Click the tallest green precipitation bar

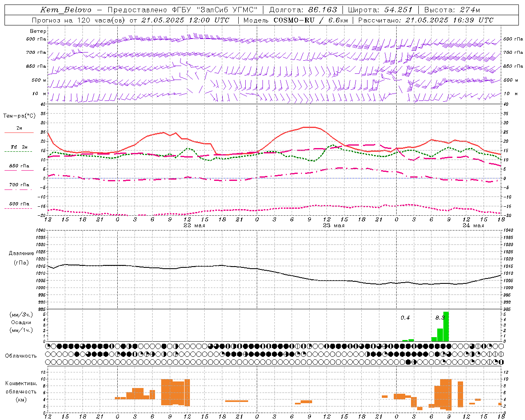click(446, 326)
